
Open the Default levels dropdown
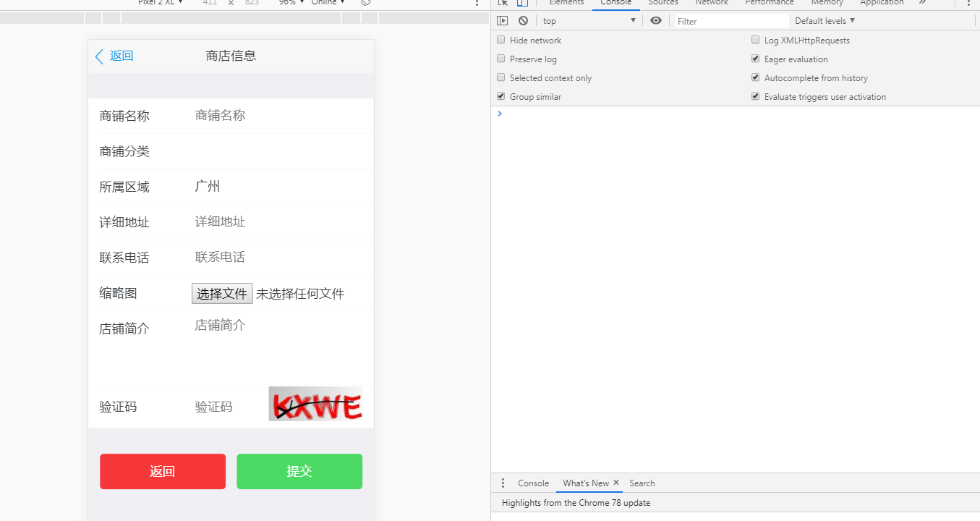(x=825, y=21)
